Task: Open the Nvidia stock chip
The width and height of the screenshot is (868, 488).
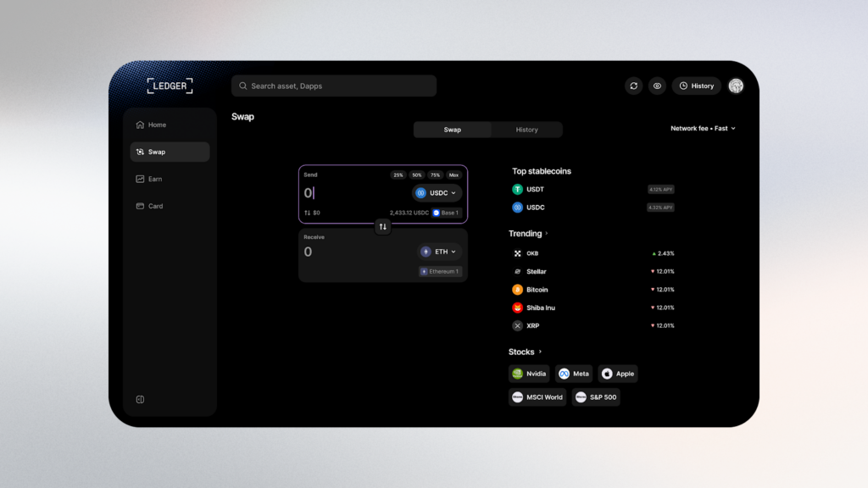Action: 529,374
